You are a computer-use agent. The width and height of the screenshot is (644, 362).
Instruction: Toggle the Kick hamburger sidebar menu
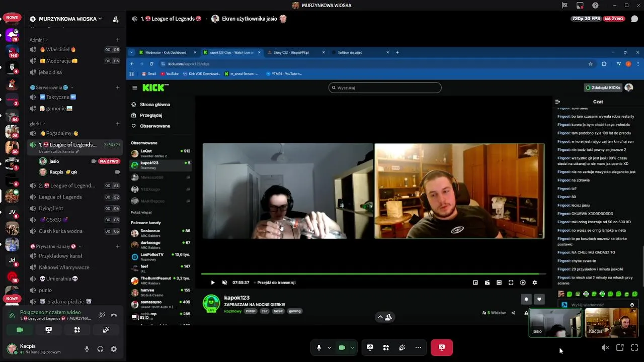pyautogui.click(x=134, y=87)
